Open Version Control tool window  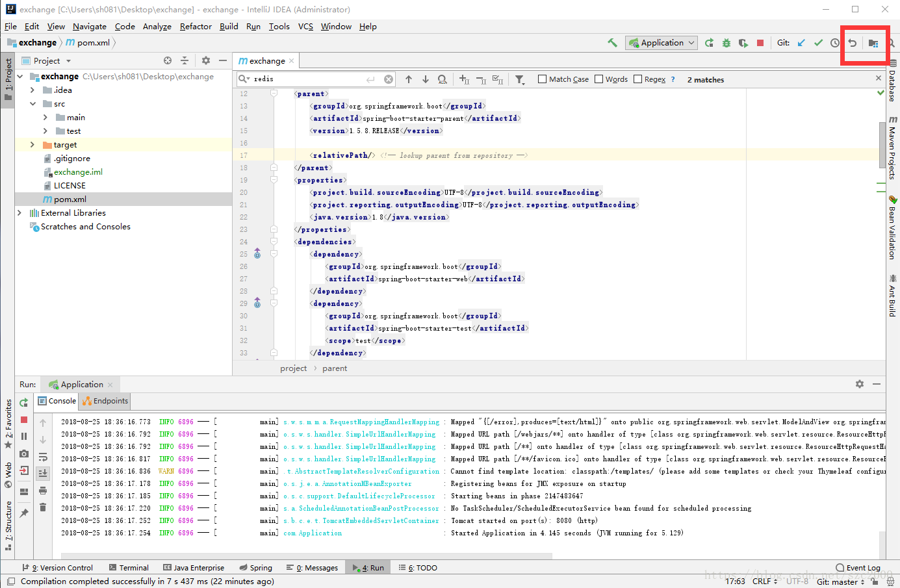coord(57,568)
